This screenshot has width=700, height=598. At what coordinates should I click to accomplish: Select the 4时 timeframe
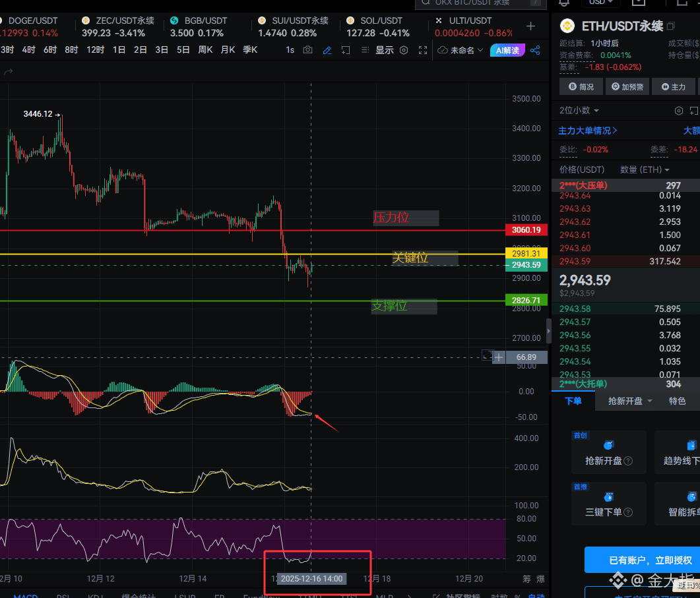pyautogui.click(x=28, y=49)
